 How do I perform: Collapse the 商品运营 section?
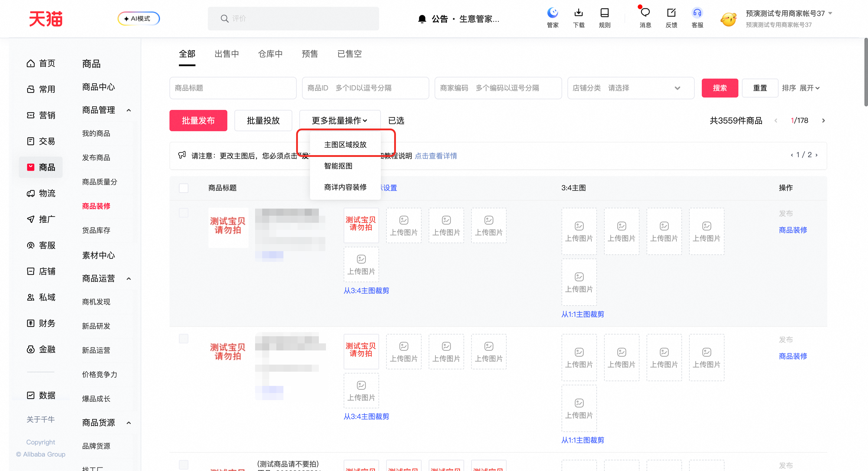tap(129, 278)
